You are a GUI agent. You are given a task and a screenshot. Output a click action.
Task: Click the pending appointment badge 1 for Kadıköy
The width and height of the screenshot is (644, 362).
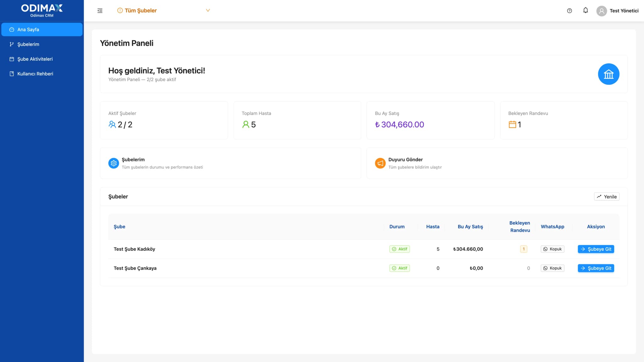524,249
